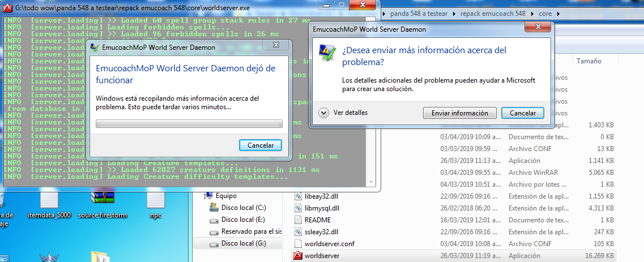Click the 'Archivo WinRAR' type cell
644x262 pixels.
pos(533,172)
